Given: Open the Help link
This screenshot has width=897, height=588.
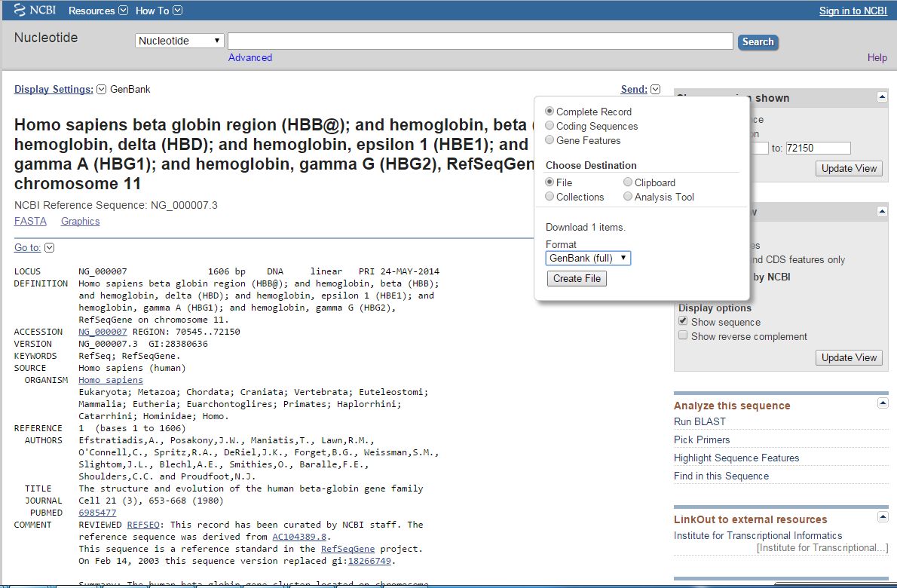Looking at the screenshot, I should 877,58.
